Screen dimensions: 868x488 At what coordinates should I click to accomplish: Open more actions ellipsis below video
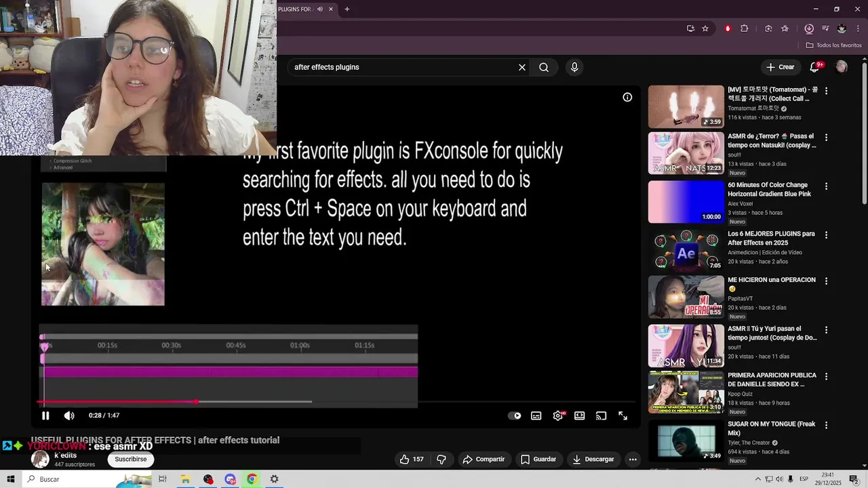[633, 460]
